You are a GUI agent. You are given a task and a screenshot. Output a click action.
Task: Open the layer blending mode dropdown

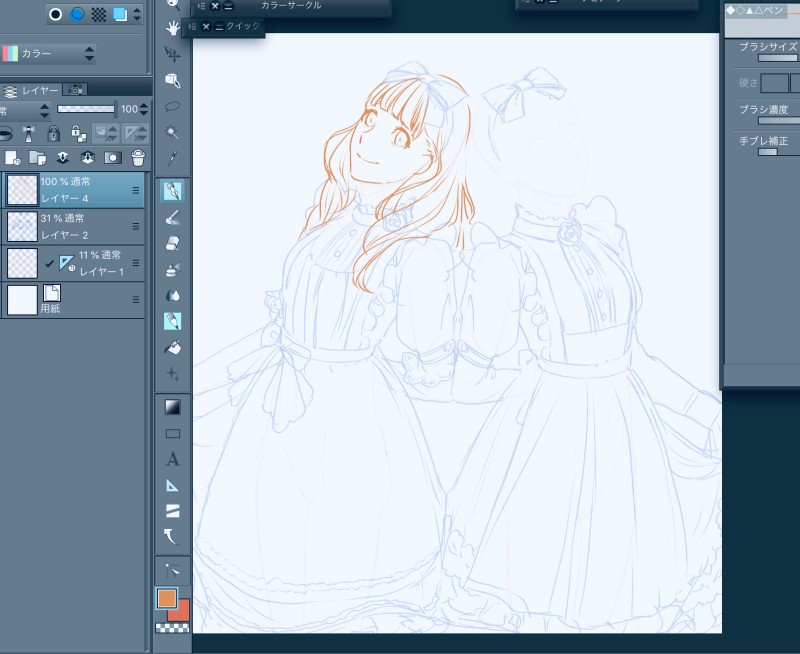coord(24,110)
